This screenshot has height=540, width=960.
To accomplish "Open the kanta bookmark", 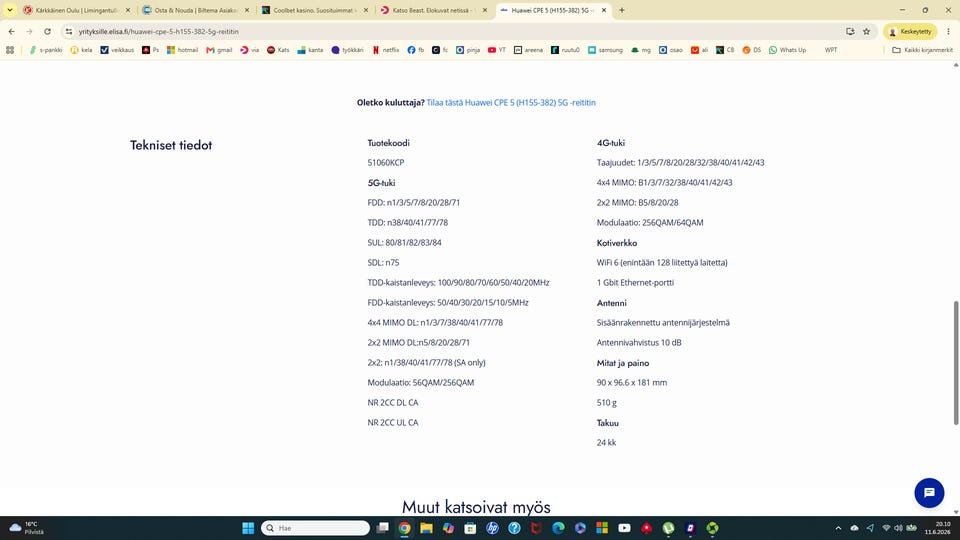I will (310, 50).
